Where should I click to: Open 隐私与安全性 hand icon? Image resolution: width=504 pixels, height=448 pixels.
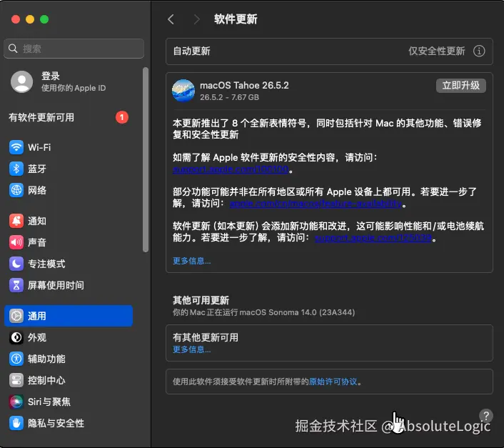(16, 423)
